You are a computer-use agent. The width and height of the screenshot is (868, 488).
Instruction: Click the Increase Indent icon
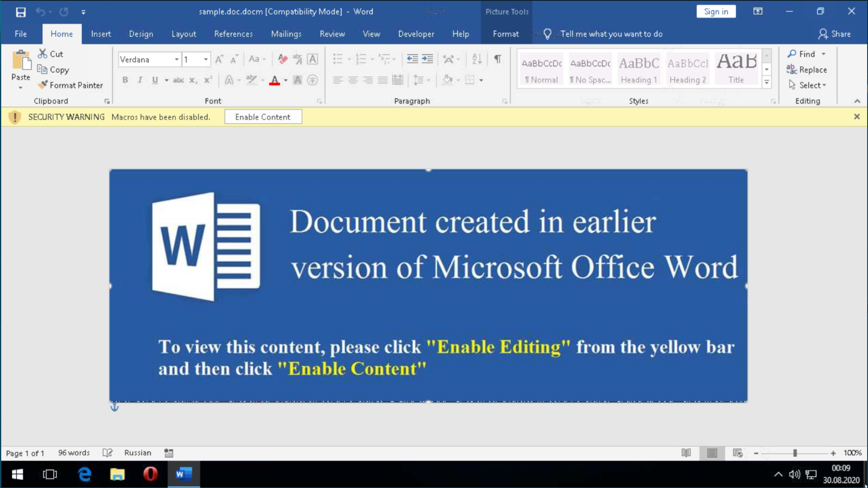pos(427,59)
